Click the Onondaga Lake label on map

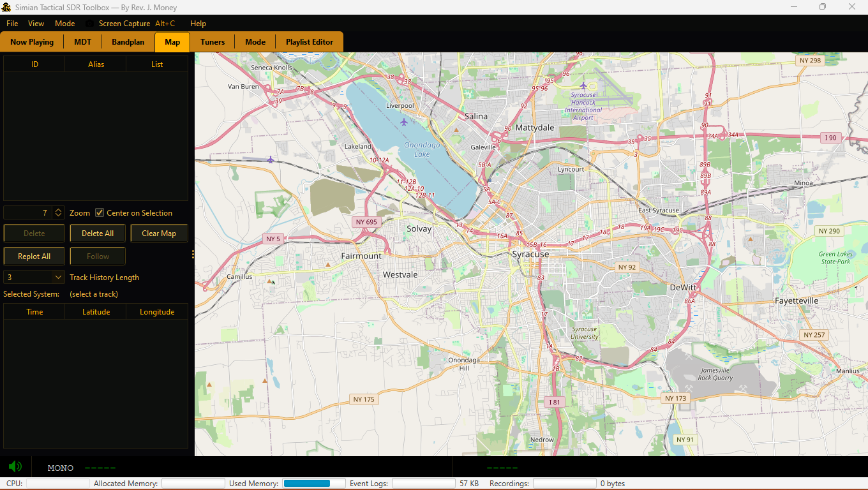[422, 149]
